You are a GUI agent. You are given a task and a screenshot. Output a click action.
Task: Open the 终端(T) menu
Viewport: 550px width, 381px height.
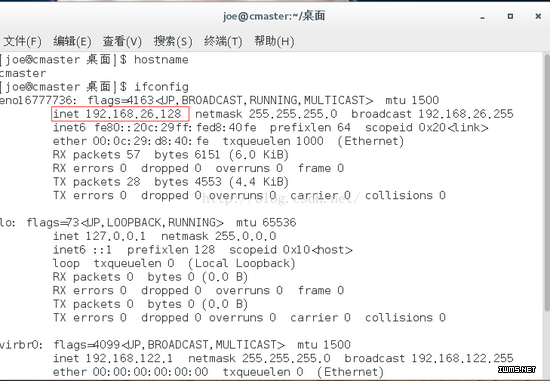click(x=223, y=41)
